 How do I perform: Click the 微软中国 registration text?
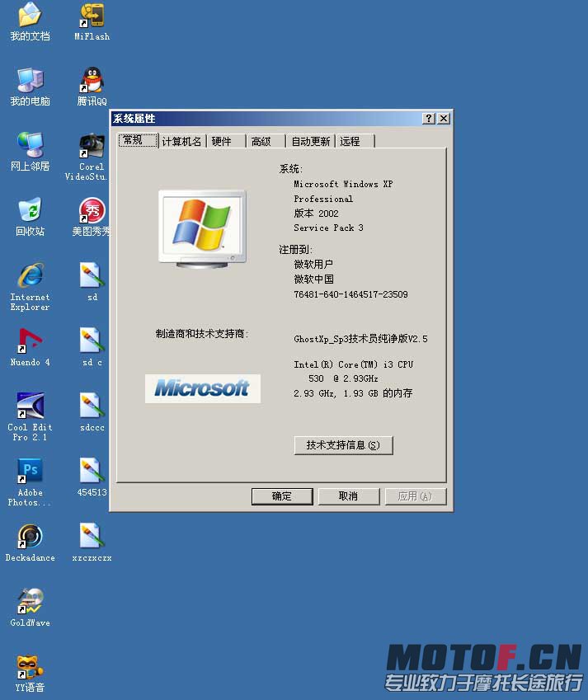pyautogui.click(x=313, y=280)
